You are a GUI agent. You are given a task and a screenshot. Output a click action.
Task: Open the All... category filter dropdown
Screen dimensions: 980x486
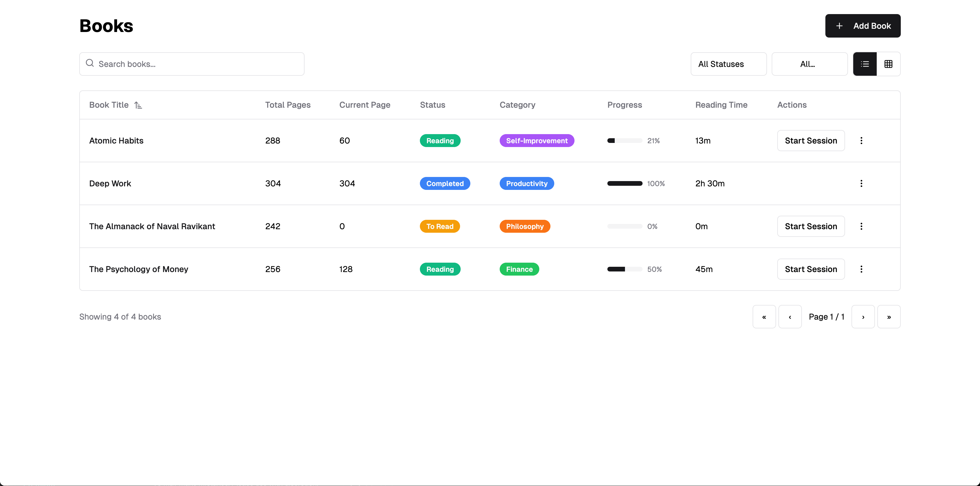[810, 64]
